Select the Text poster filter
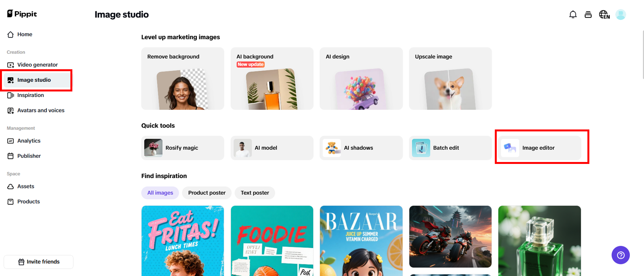The width and height of the screenshot is (644, 276). click(x=255, y=193)
